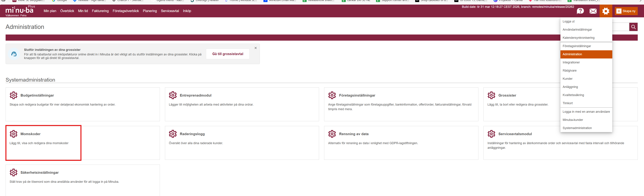Select Integrationer in the settings dropdown

point(571,62)
